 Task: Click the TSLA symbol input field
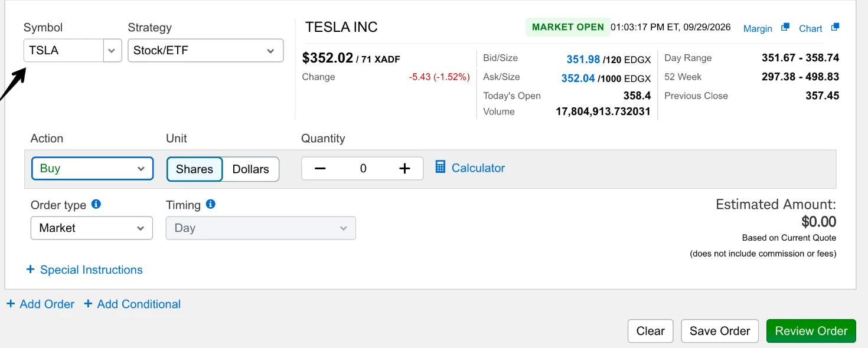pyautogui.click(x=64, y=51)
